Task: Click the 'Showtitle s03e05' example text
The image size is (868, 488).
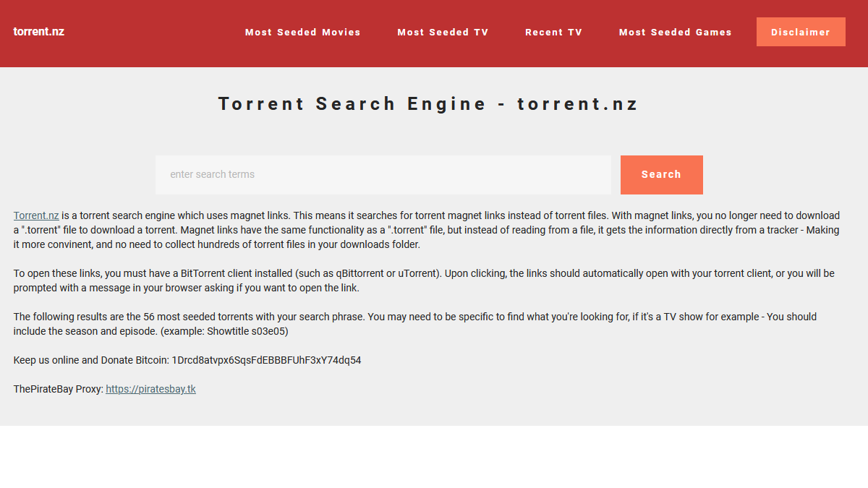Action: click(247, 331)
